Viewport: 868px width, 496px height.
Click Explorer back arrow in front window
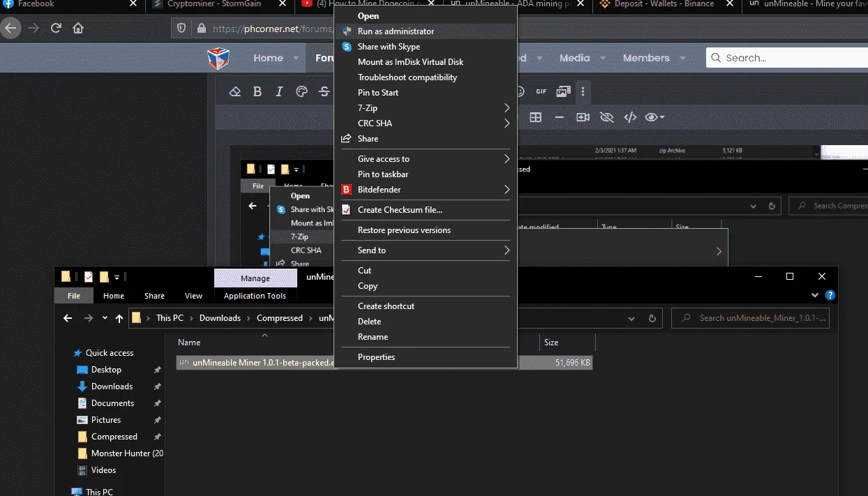(68, 318)
